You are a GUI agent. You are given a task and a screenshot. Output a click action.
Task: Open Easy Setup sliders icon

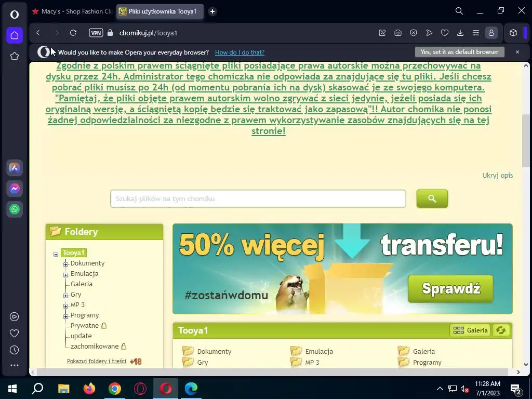click(x=476, y=33)
